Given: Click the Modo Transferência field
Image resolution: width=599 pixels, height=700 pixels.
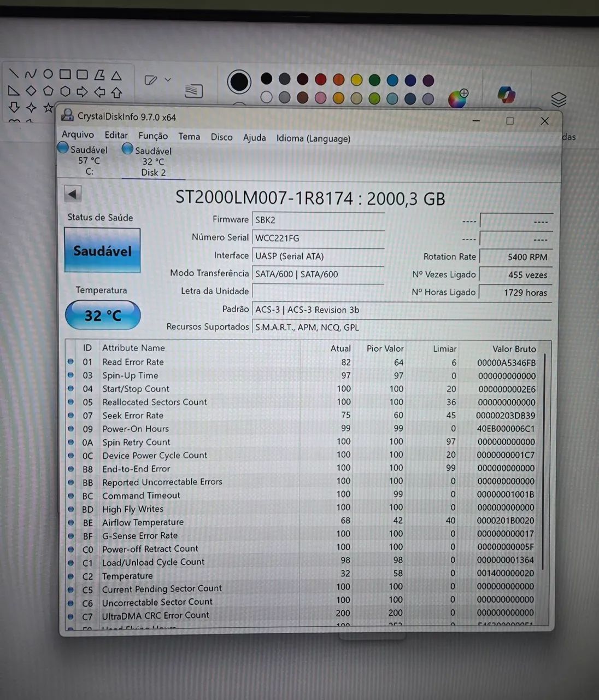Looking at the screenshot, I should pyautogui.click(x=318, y=274).
